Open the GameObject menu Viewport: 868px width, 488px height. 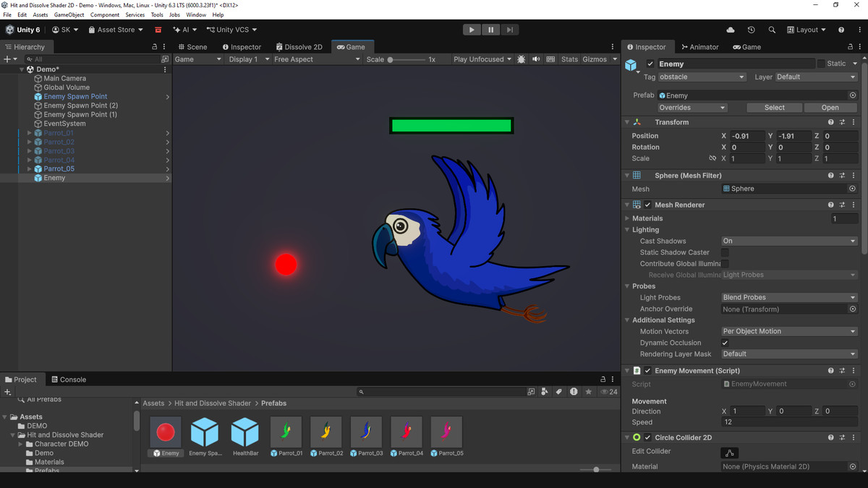69,14
